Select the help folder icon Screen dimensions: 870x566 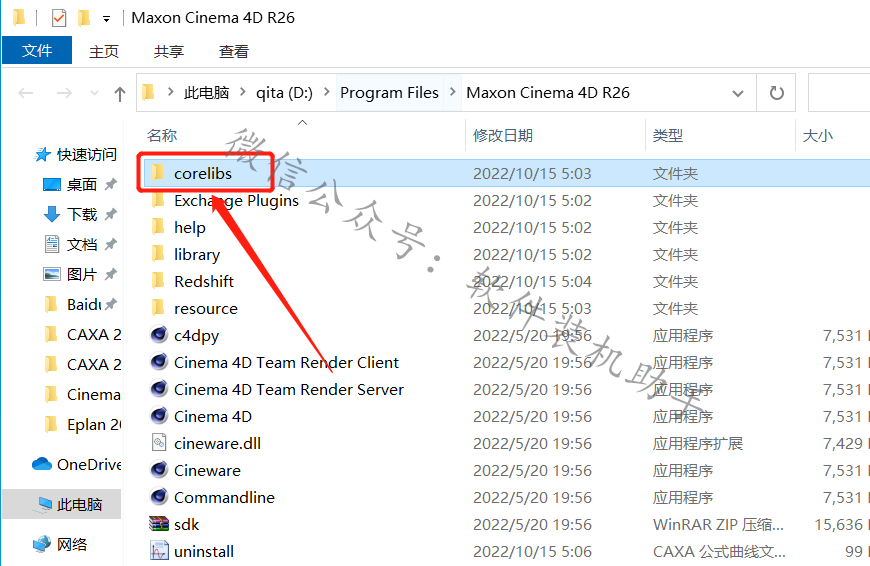[x=158, y=226]
